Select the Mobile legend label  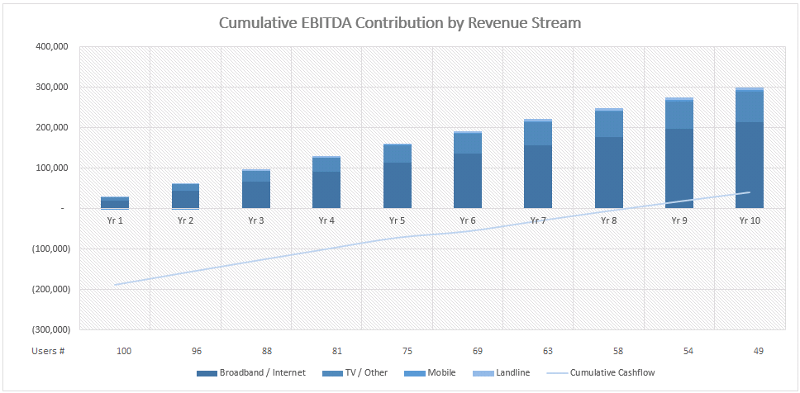click(441, 373)
